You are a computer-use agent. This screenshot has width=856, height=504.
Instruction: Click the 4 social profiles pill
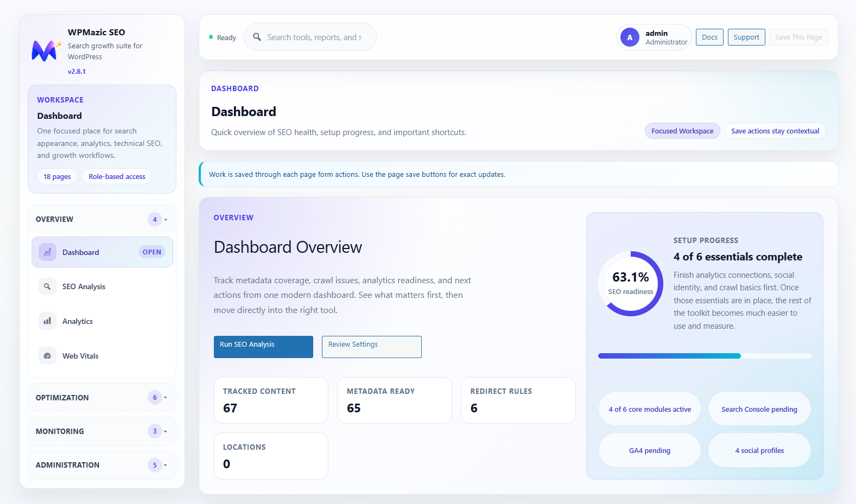pyautogui.click(x=759, y=450)
